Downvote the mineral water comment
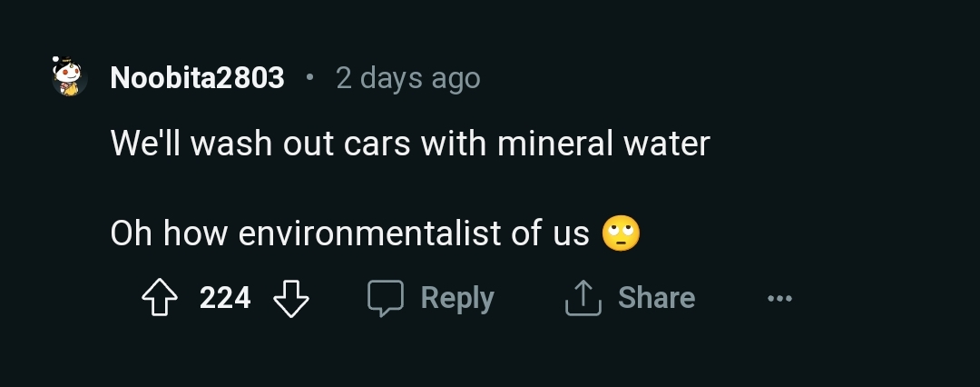 point(291,298)
